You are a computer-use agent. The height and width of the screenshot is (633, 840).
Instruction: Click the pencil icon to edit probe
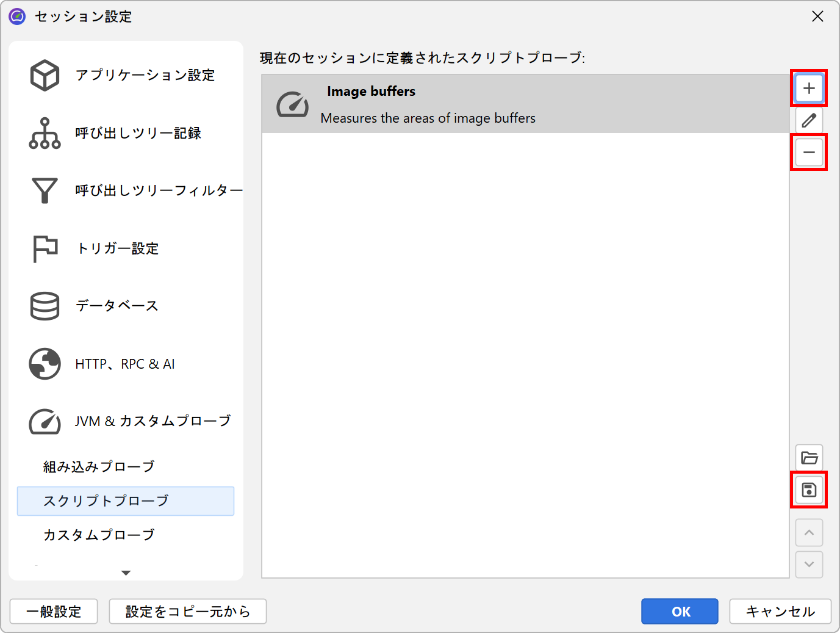tap(809, 120)
